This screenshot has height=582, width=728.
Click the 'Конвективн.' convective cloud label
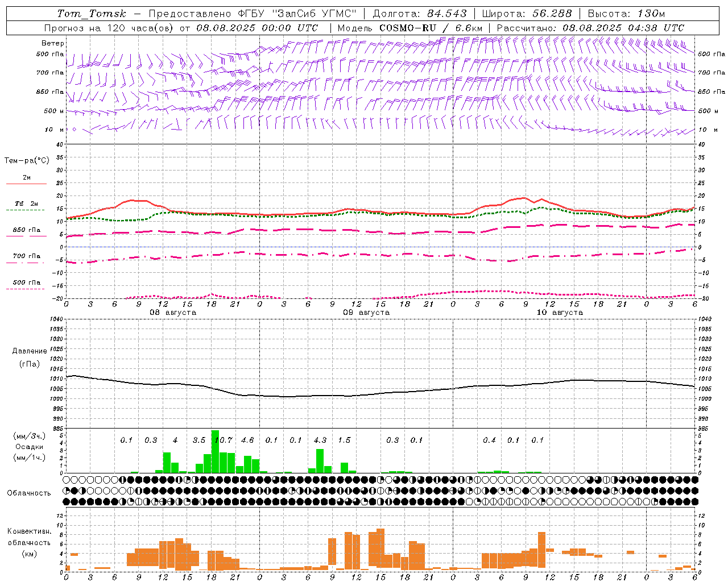[x=29, y=531]
